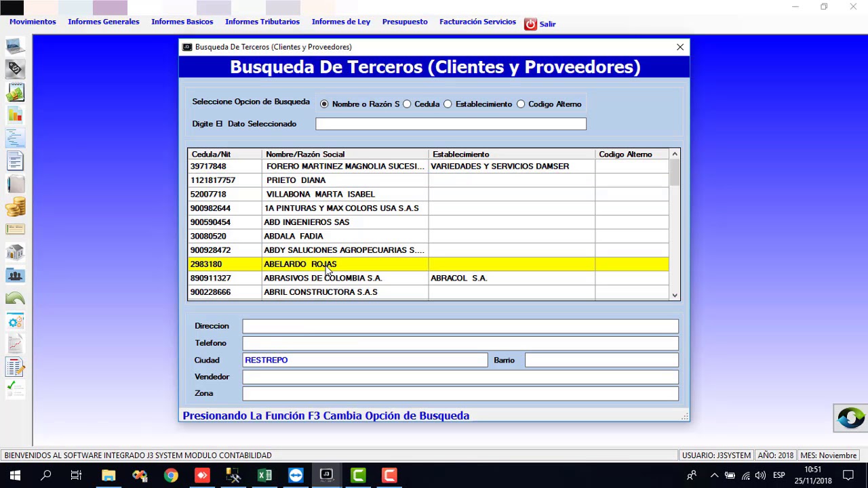
Task: Close the Busqueda De Terceros dialog
Action: pos(680,47)
